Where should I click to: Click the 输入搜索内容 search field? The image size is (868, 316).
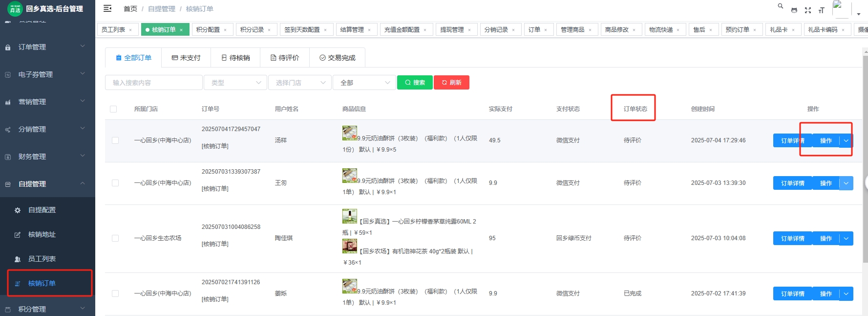tap(153, 83)
